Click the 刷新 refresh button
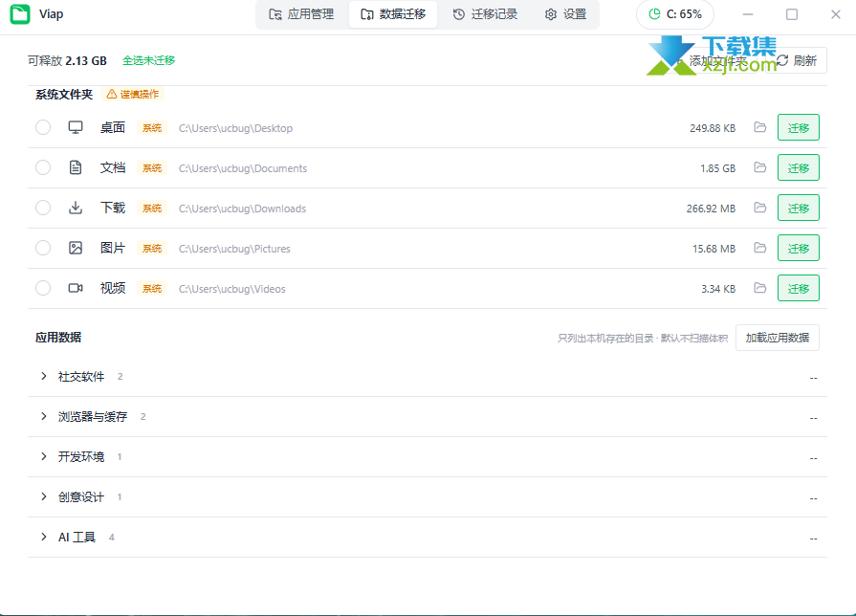The image size is (856, 616). point(798,60)
